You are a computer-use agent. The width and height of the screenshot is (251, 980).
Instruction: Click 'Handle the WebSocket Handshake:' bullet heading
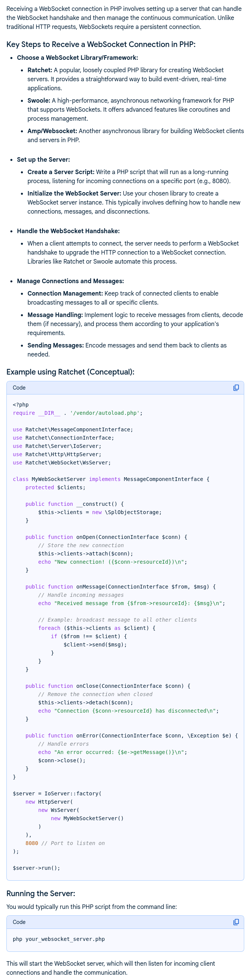pos(68,231)
